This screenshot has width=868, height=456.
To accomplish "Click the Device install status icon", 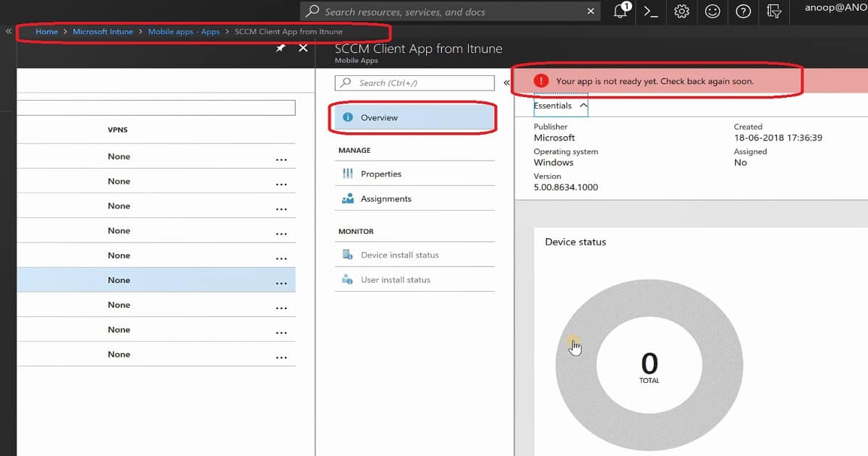I will point(348,255).
